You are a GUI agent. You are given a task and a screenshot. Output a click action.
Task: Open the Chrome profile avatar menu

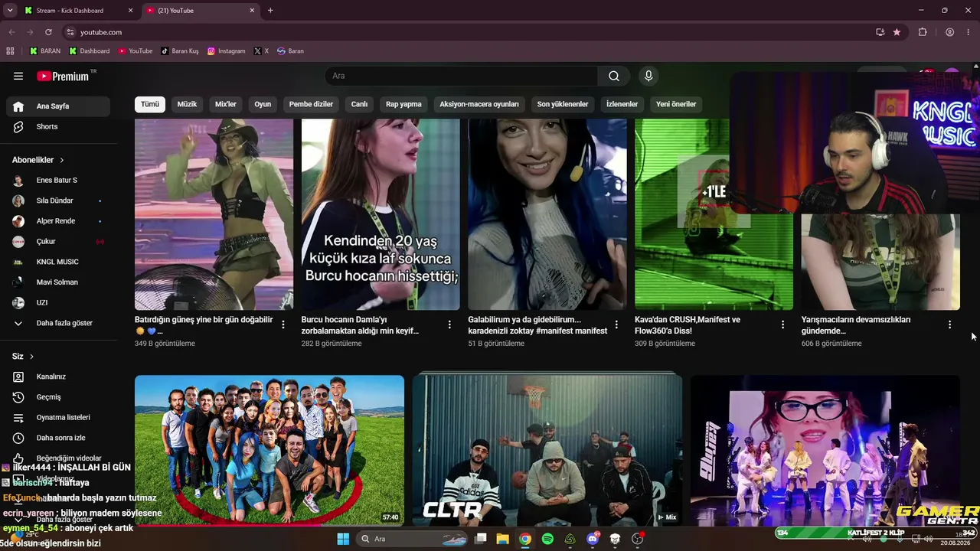[x=949, y=32]
